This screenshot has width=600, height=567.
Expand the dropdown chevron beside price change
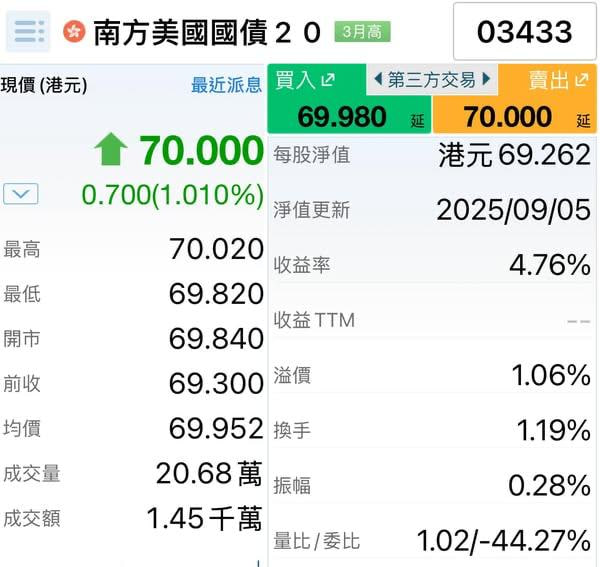pyautogui.click(x=21, y=194)
